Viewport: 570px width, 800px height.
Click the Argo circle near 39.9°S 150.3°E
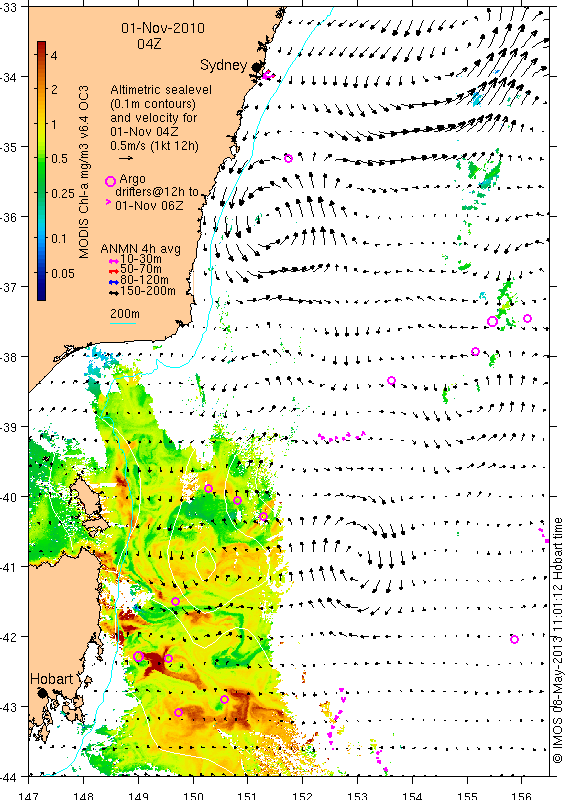pos(208,488)
